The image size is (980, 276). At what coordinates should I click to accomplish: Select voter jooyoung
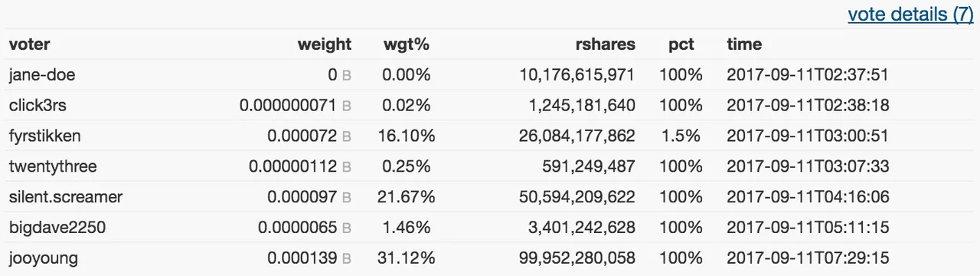(43, 258)
